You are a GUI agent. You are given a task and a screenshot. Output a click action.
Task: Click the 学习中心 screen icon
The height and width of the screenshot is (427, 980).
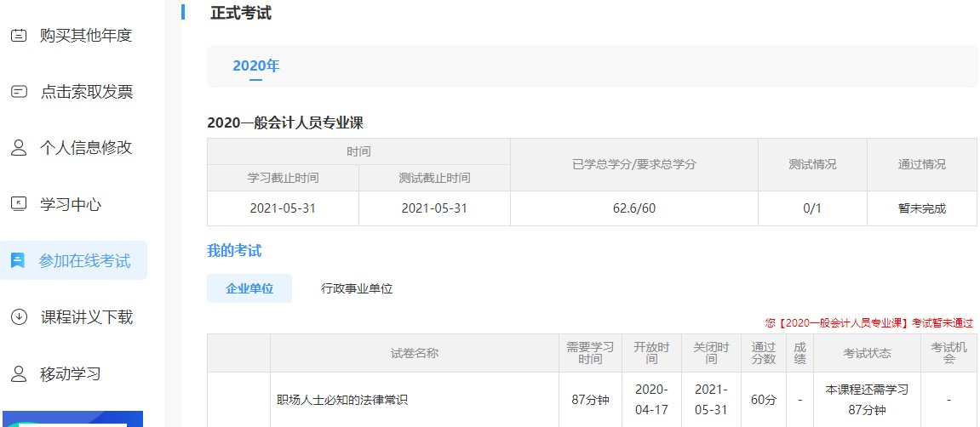coord(19,204)
